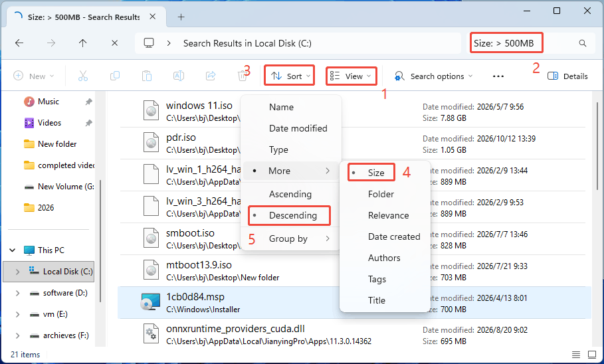The image size is (604, 364).
Task: Select Size in the More submenu
Action: tap(385, 173)
